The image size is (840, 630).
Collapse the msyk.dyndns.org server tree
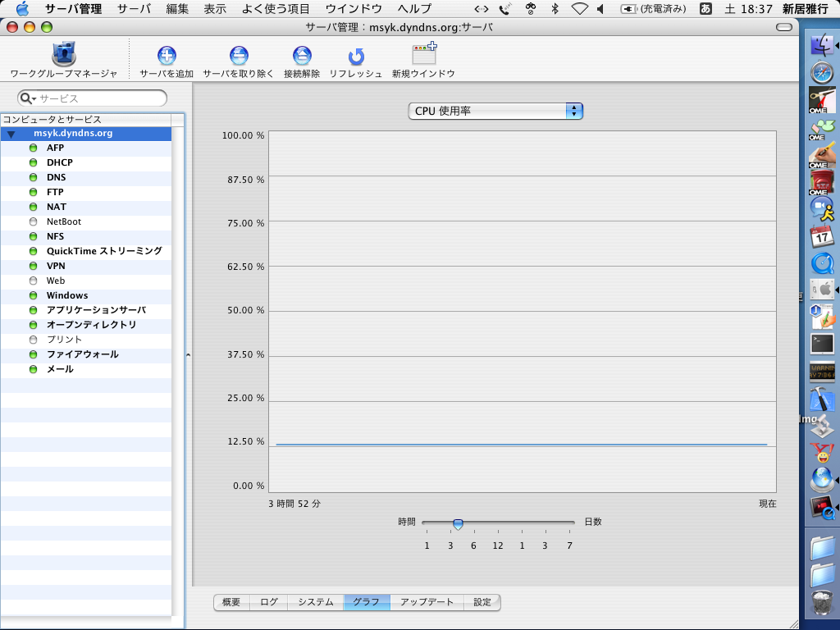click(11, 134)
